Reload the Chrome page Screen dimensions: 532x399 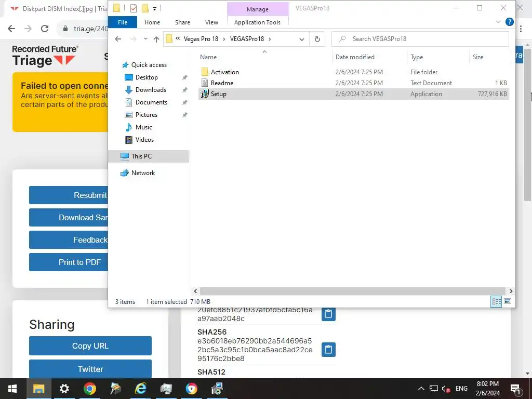[45, 29]
